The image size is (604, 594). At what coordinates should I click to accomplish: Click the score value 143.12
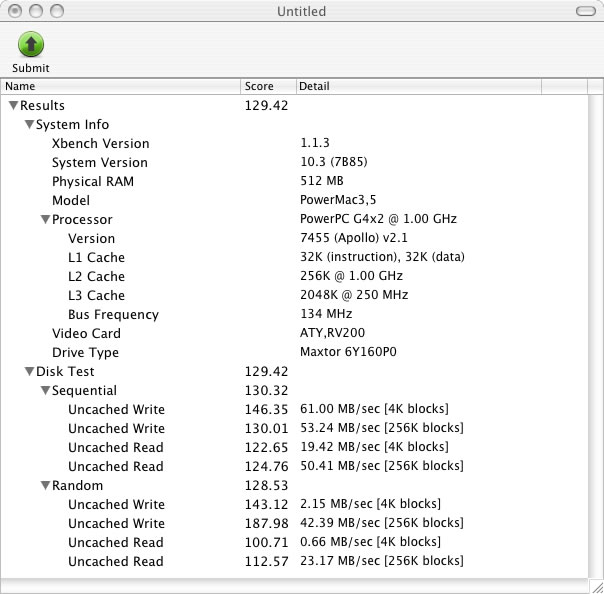click(267, 505)
